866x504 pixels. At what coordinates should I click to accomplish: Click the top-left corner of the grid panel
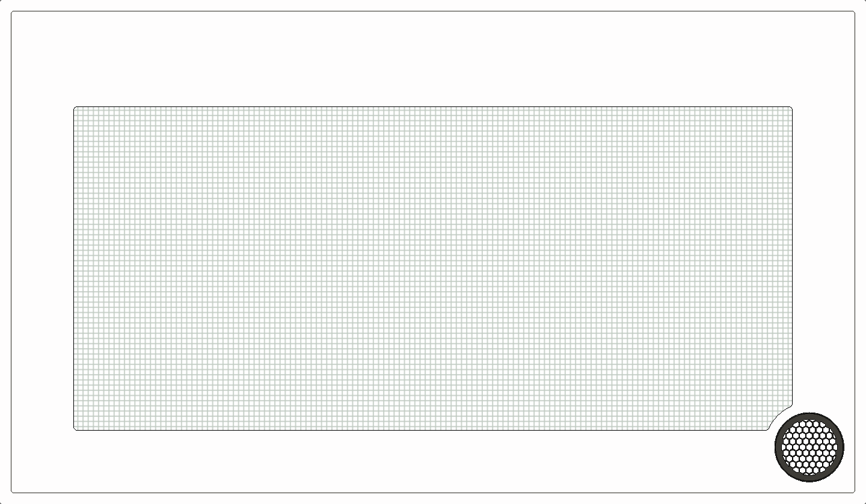(x=75, y=109)
